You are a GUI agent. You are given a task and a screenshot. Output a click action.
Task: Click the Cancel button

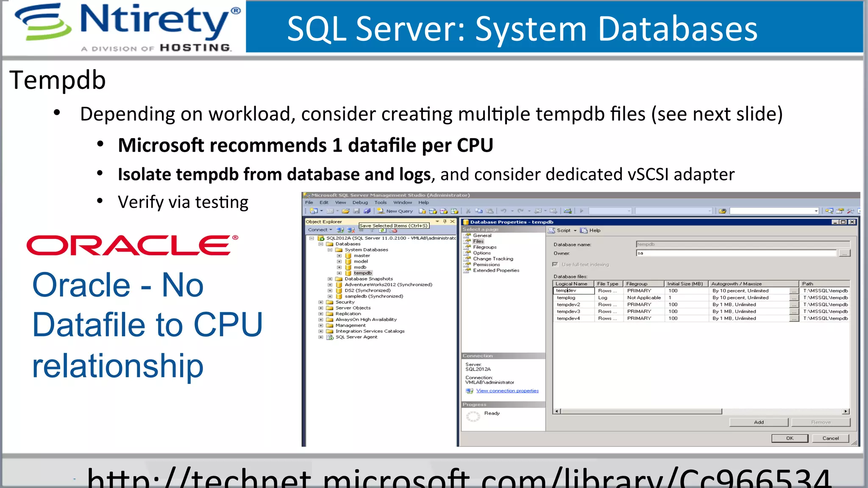click(x=831, y=438)
